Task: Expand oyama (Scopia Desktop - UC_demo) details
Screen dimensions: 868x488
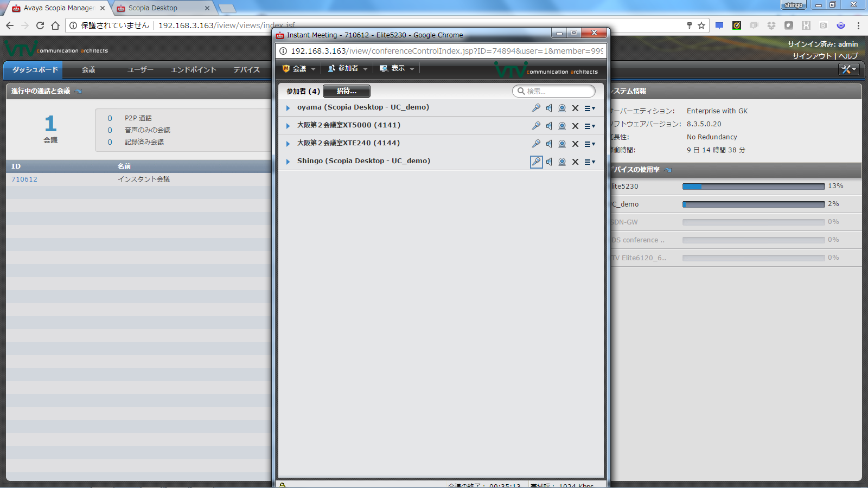Action: tap(288, 108)
